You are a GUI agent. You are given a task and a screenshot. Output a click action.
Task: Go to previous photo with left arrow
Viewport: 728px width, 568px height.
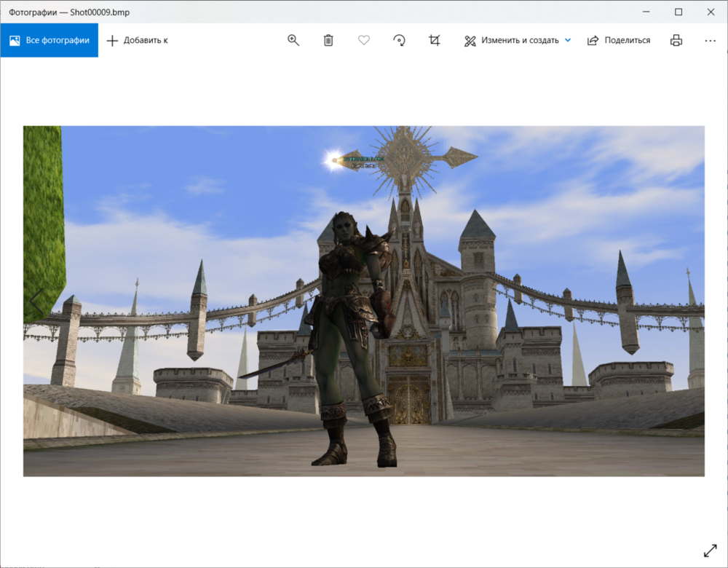click(36, 301)
